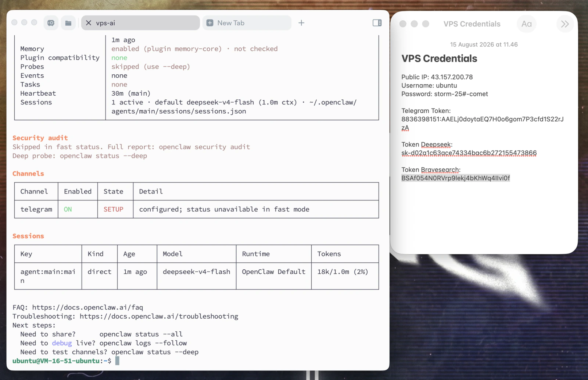Expand the double-chevron overflow in the VPS Credentials window
The image size is (588, 380).
point(565,24)
